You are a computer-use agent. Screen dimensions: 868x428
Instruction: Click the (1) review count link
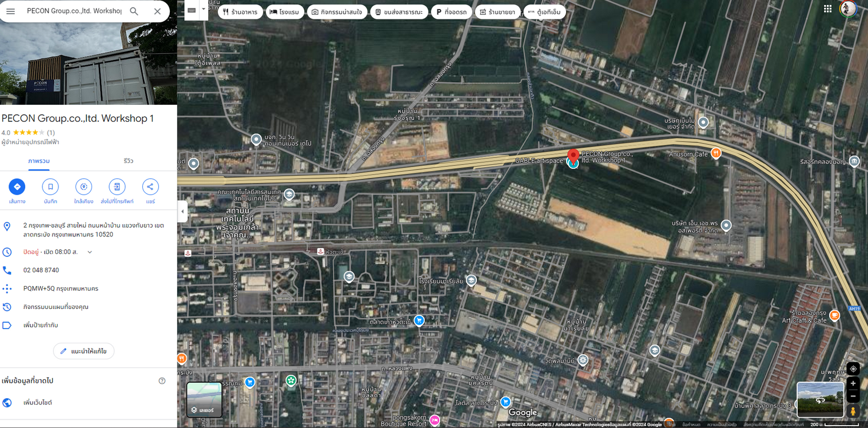point(51,132)
